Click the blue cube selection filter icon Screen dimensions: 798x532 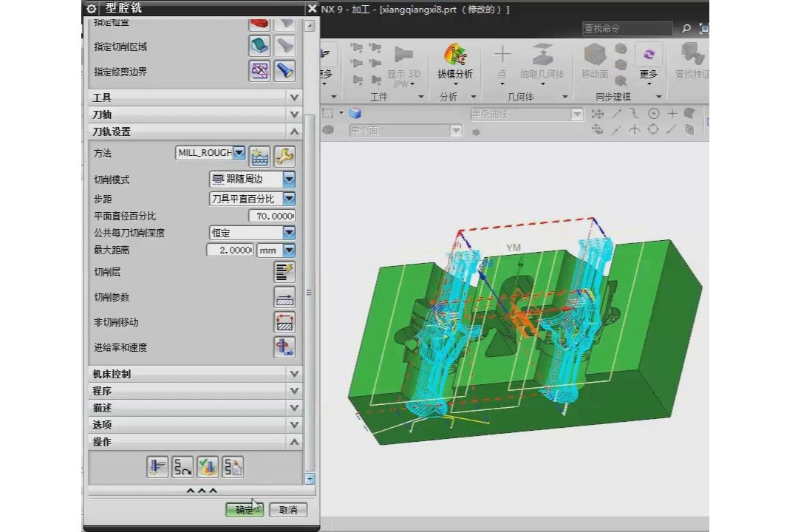355,114
